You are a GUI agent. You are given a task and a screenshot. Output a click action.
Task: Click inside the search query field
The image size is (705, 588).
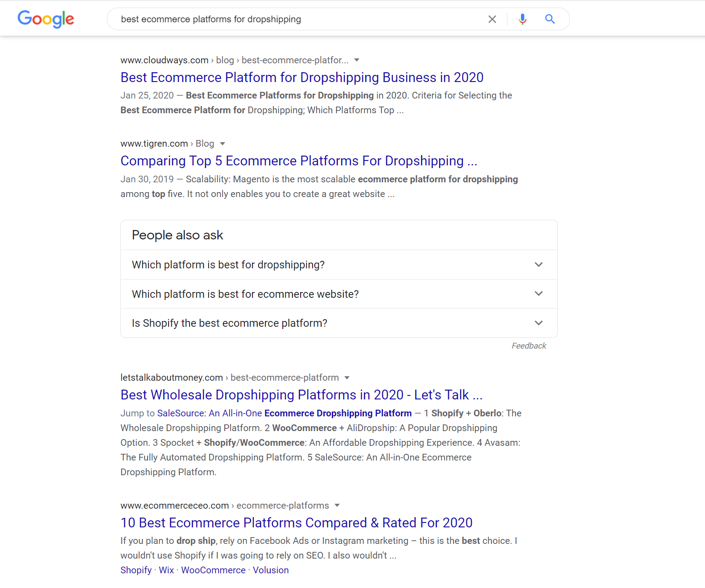[299, 19]
